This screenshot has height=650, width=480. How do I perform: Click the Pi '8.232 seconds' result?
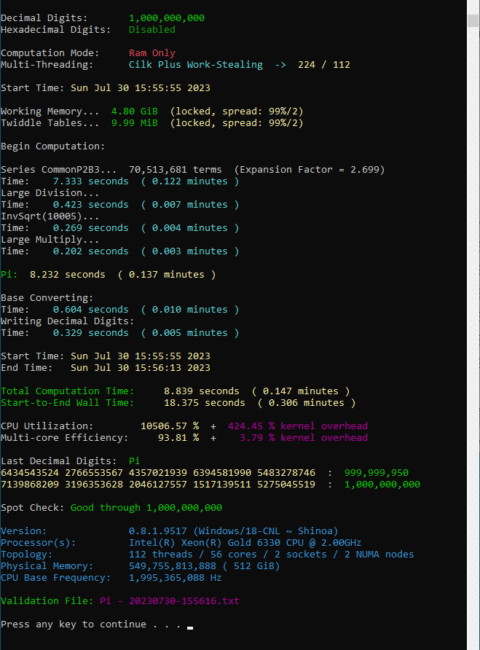click(68, 274)
